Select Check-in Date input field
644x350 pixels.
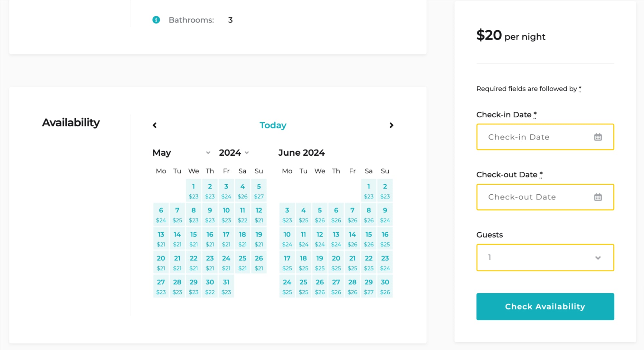point(545,137)
